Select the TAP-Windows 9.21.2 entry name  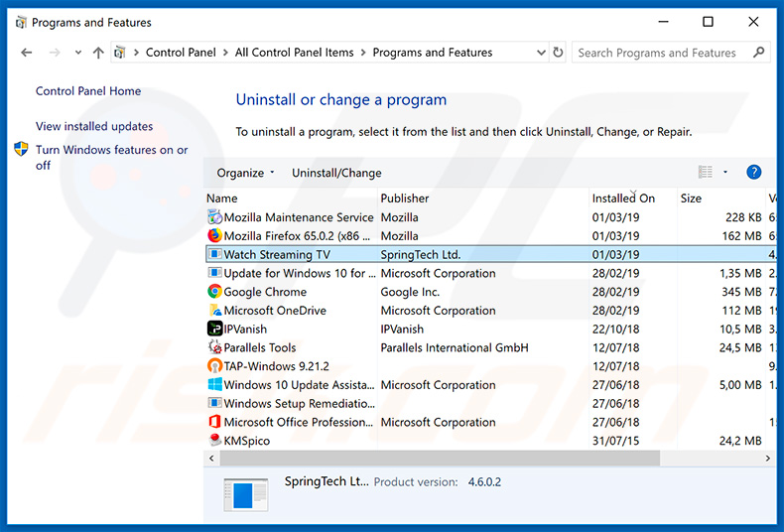[x=276, y=366]
